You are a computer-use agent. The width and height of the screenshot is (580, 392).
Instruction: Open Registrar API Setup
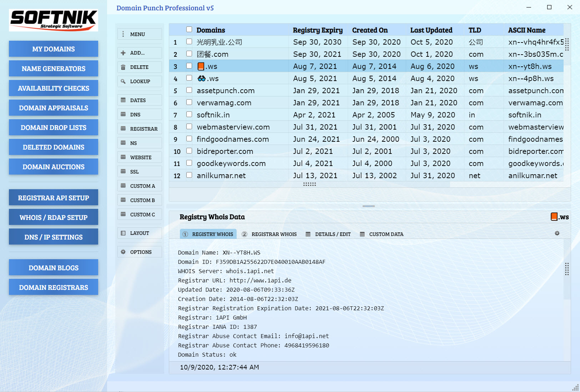tap(54, 198)
